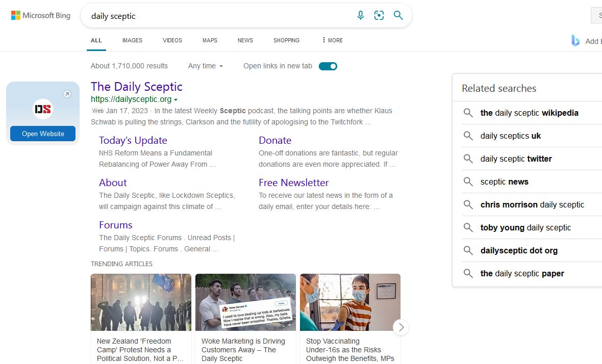602x364 pixels.
Task: Search related 'toby young daily sceptic'
Action: point(525,228)
